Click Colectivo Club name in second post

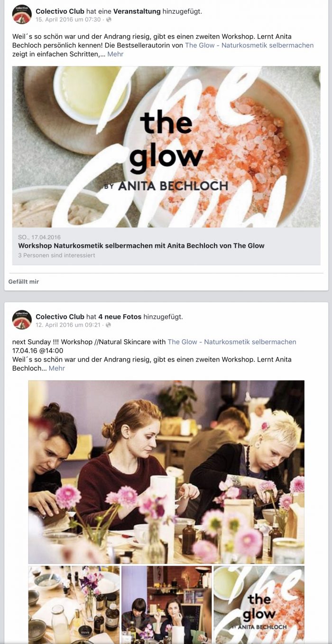(60, 317)
